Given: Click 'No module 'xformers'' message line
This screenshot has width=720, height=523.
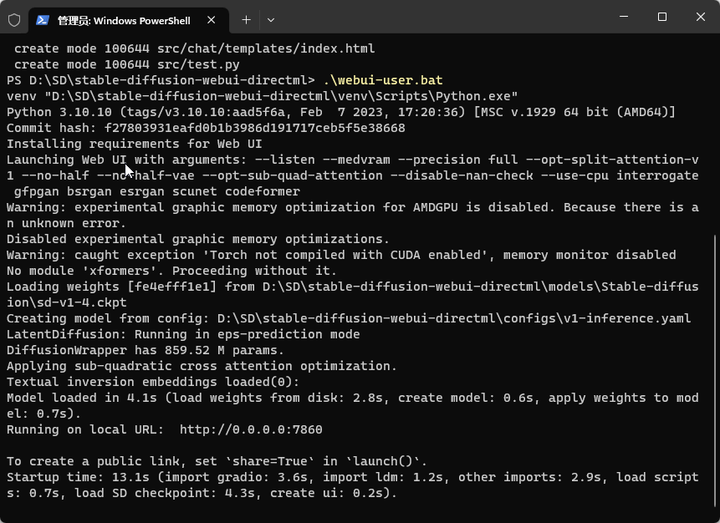Looking at the screenshot, I should click(171, 271).
